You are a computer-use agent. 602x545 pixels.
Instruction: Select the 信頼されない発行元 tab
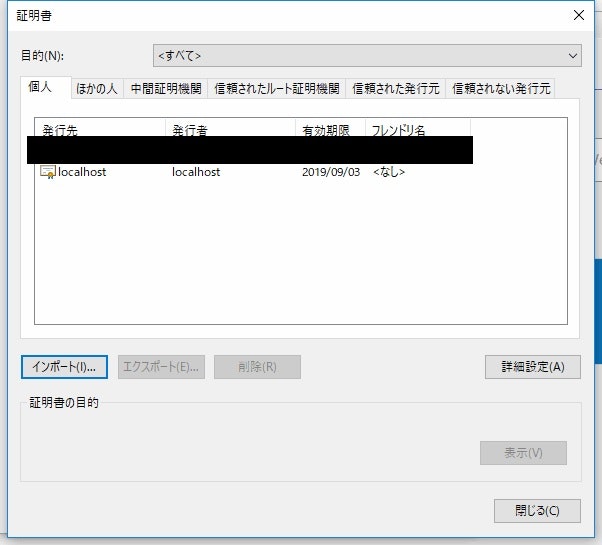pos(501,89)
